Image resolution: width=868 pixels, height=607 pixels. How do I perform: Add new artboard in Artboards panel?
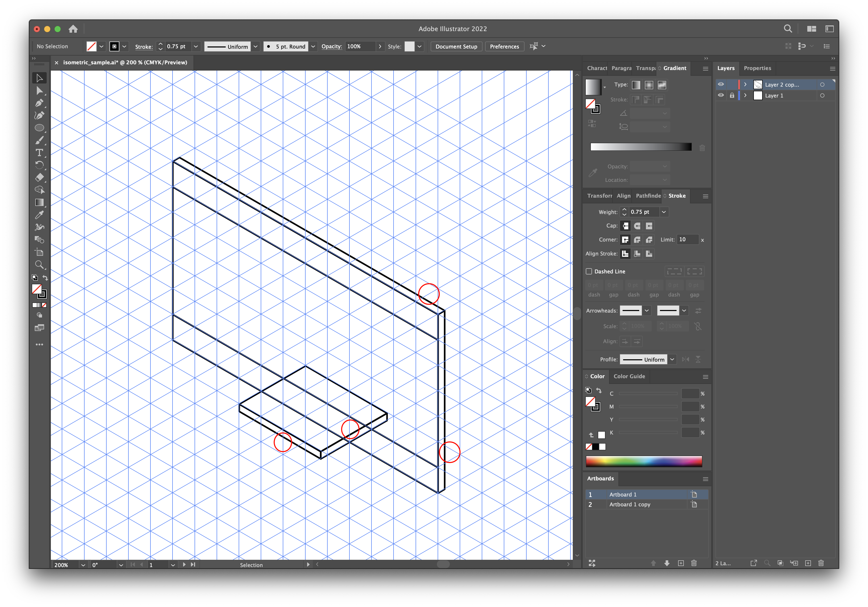coord(681,563)
